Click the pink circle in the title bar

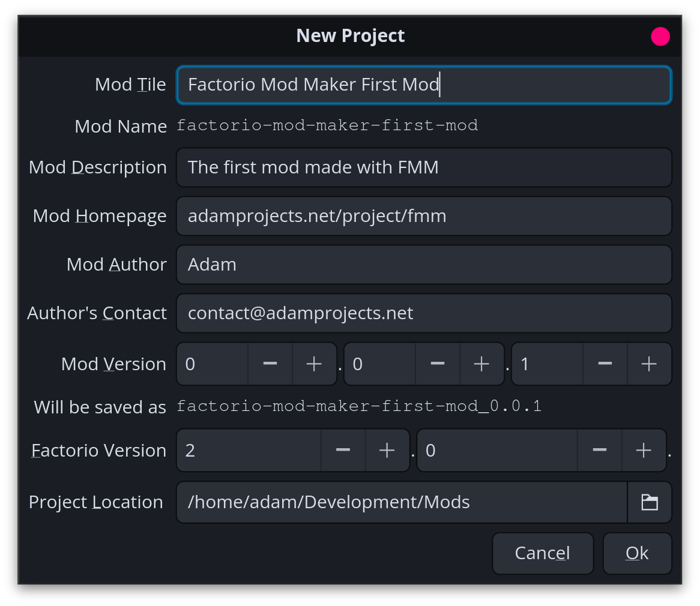tap(660, 36)
